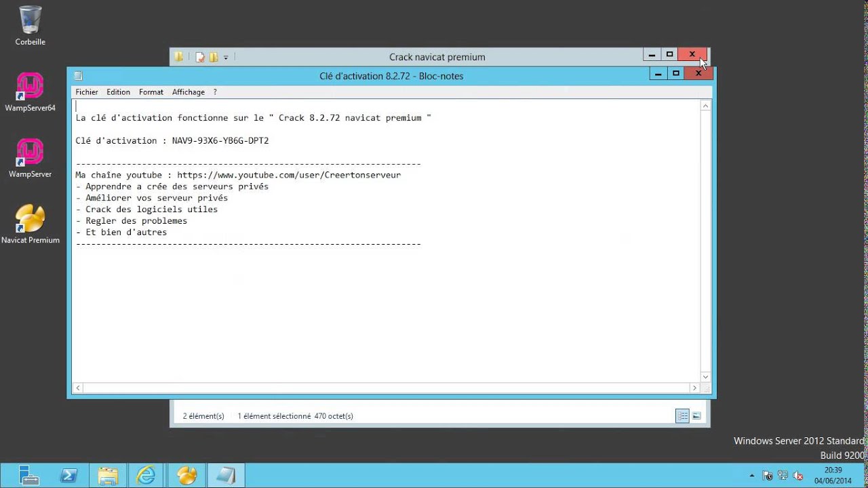The width and height of the screenshot is (868, 488).
Task: Open the Action Center flag tray icon
Action: [768, 476]
